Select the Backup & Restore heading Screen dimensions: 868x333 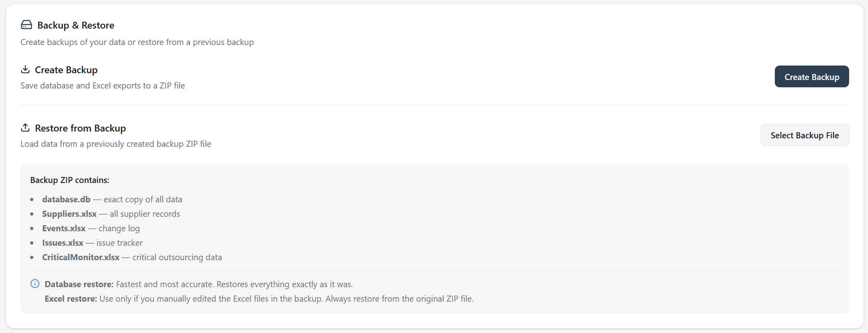click(76, 25)
